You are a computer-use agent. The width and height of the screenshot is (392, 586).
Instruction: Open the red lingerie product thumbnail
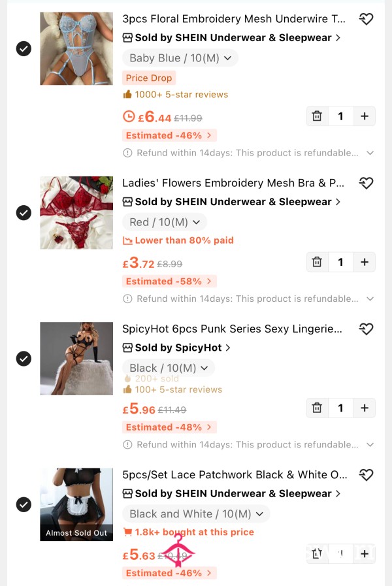76,212
